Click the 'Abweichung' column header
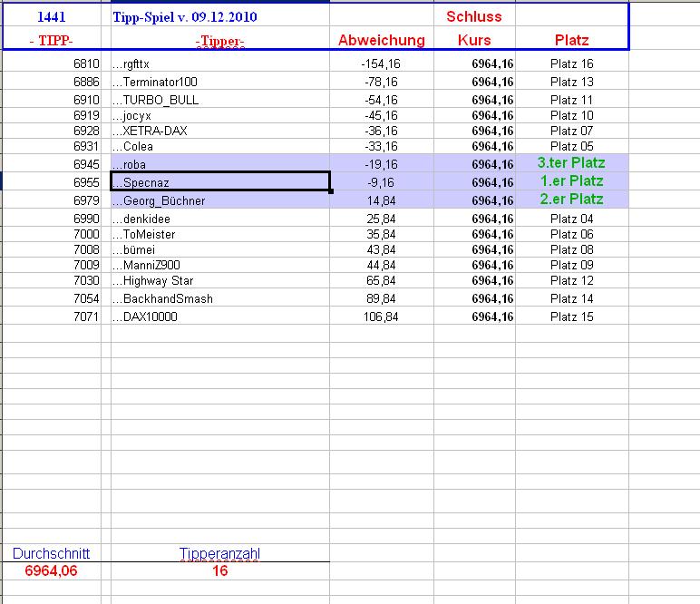The image size is (700, 604). 382,40
